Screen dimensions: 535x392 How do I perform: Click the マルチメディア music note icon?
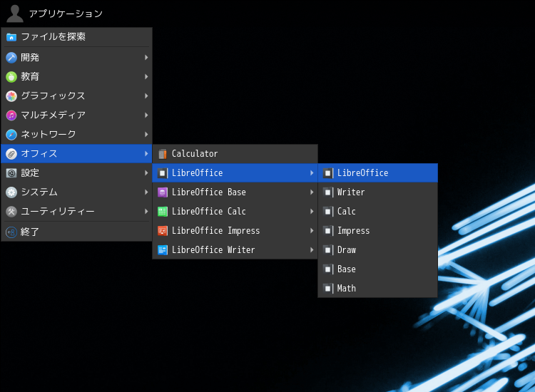click(x=11, y=115)
